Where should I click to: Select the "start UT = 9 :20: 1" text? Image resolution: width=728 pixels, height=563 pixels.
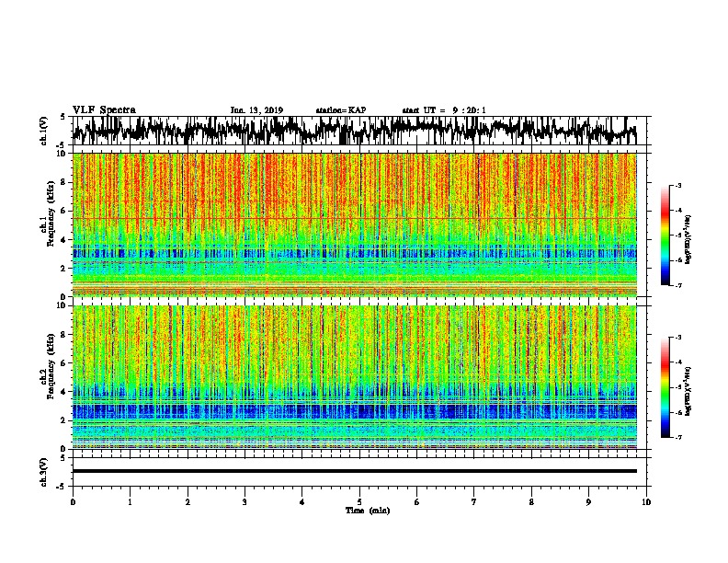coord(444,110)
